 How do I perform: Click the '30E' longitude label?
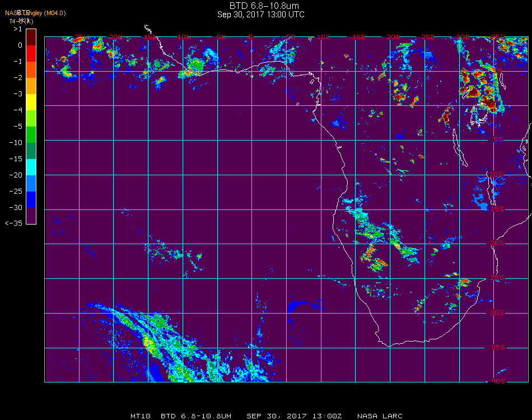tap(463, 36)
